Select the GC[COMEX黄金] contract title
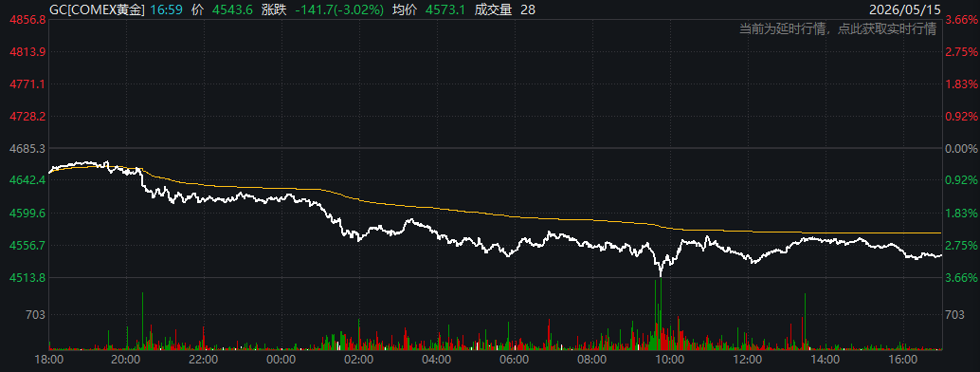This screenshot has height=372, width=980. (x=99, y=9)
